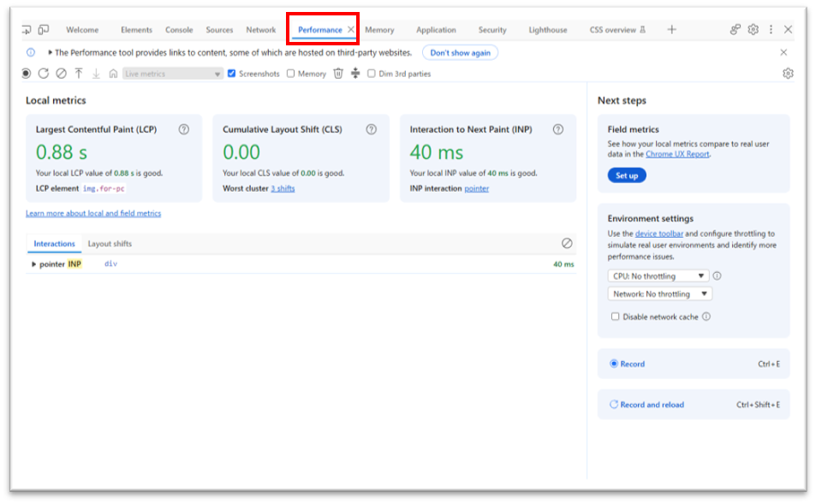Viewport: 816px width, 504px height.
Task: Click the capture settings gear in toolbar
Action: click(788, 74)
